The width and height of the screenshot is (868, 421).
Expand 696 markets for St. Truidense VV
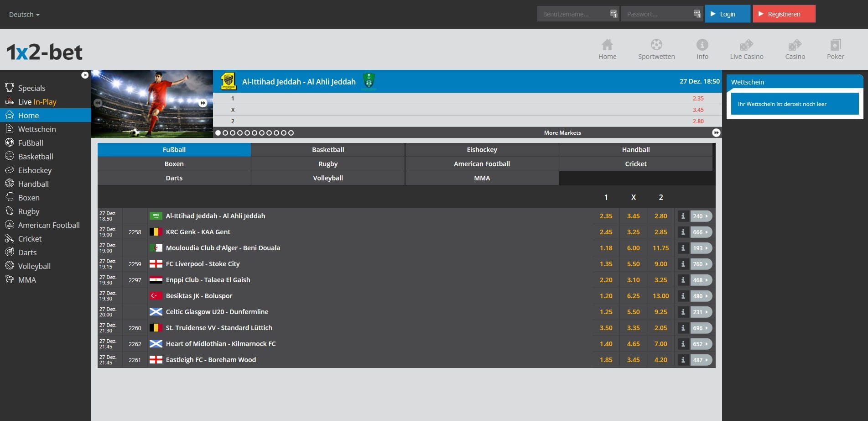tap(701, 328)
